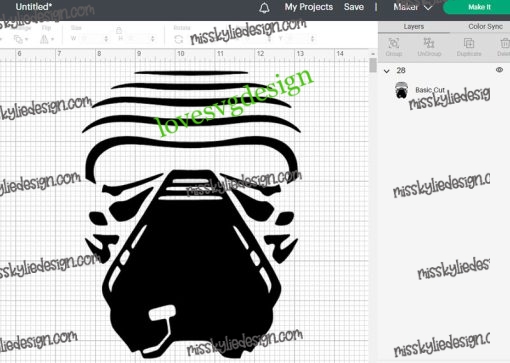The image size is (510, 363).
Task: Switch to the Color Sync tab
Action: (485, 27)
